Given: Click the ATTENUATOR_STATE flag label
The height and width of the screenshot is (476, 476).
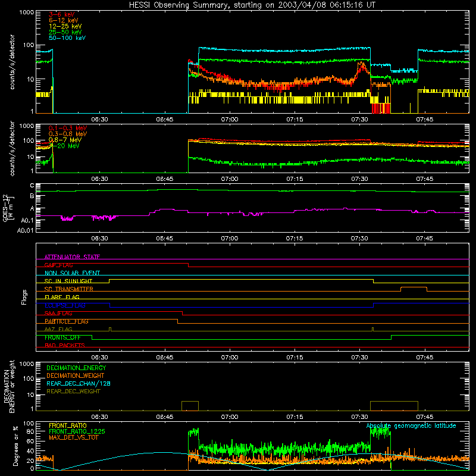Looking at the screenshot, I should [72, 257].
